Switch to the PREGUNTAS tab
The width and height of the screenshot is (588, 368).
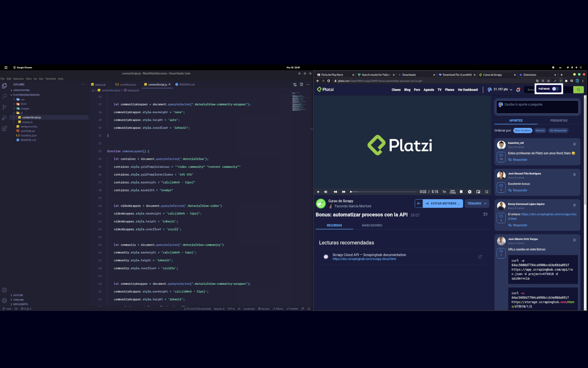pyautogui.click(x=559, y=121)
